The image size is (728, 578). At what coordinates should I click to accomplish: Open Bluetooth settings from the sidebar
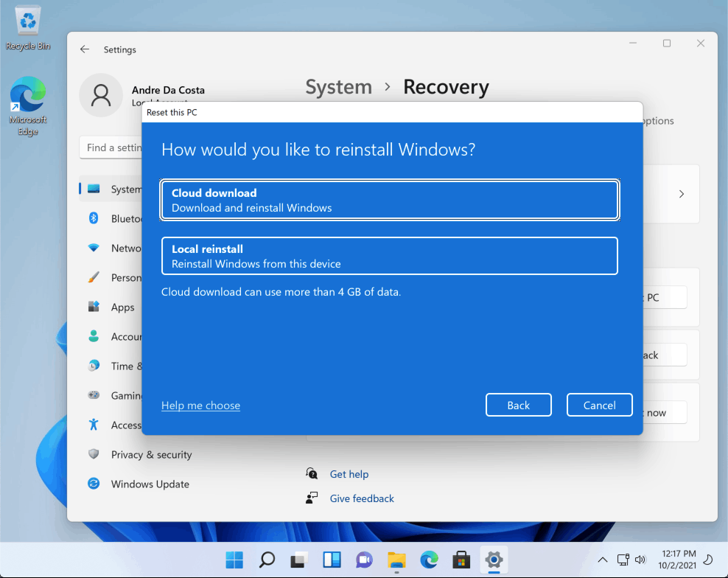point(94,218)
